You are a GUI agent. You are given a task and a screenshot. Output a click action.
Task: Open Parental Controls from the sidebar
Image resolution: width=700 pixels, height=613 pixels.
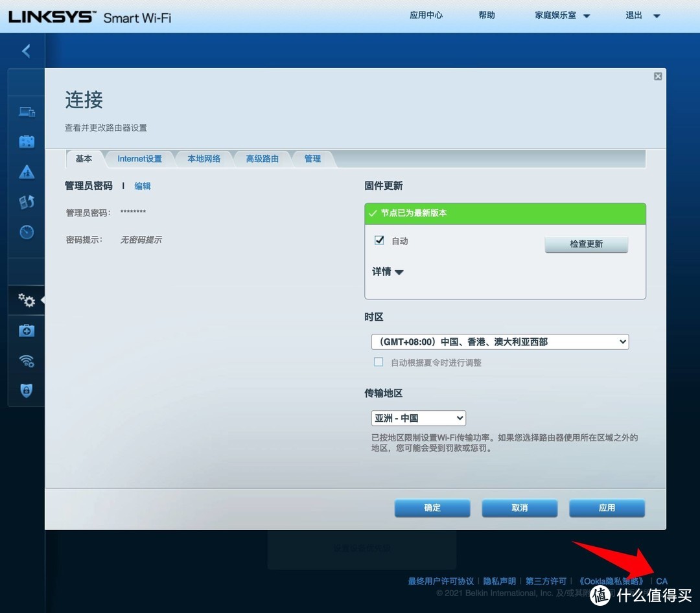click(x=26, y=171)
